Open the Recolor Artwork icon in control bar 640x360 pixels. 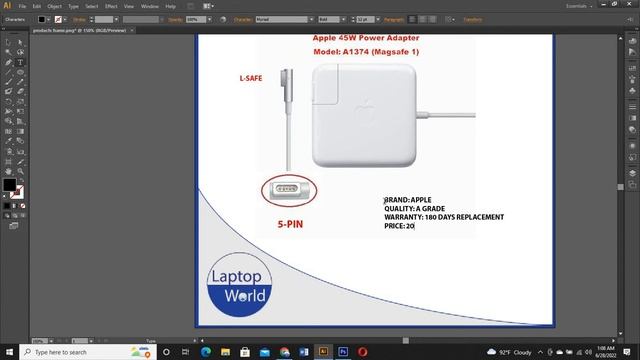[223, 19]
